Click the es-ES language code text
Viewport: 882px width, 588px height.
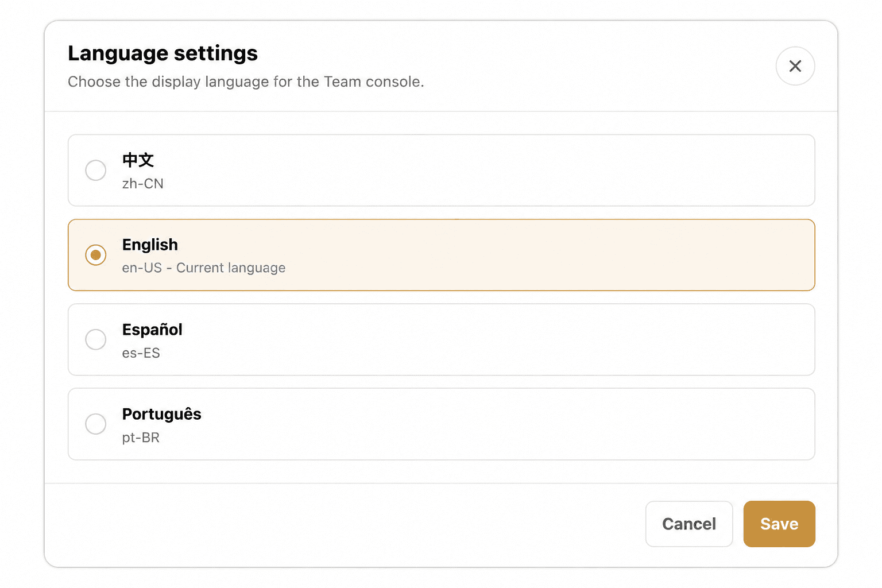141,353
